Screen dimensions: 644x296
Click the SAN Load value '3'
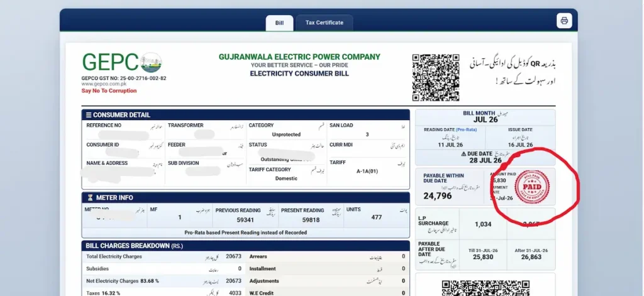367,134
